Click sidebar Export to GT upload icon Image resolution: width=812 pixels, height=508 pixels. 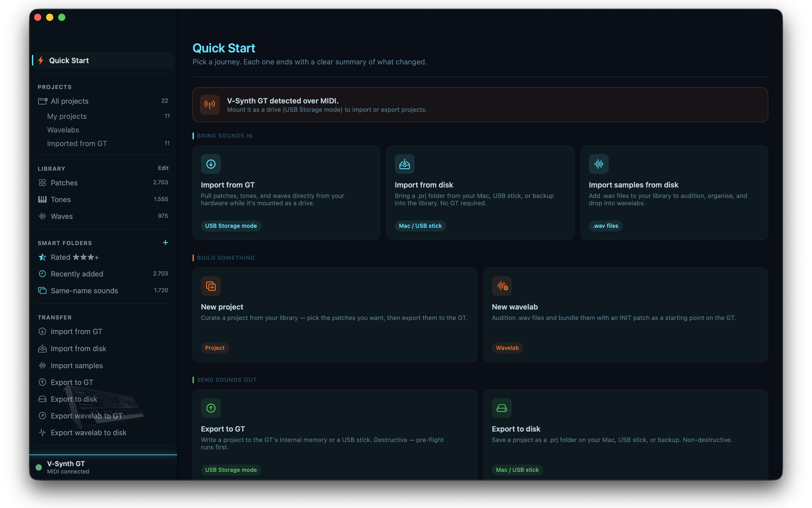[x=42, y=382]
